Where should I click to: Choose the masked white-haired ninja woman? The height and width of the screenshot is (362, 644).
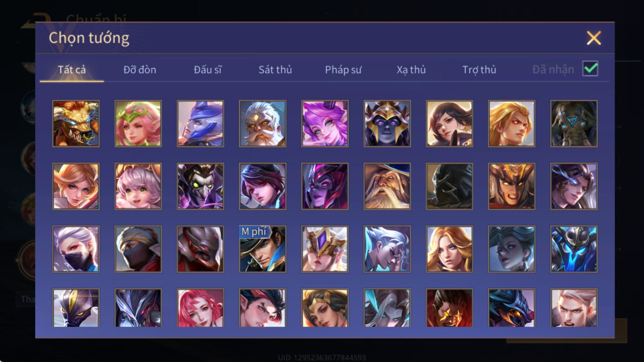click(x=76, y=249)
